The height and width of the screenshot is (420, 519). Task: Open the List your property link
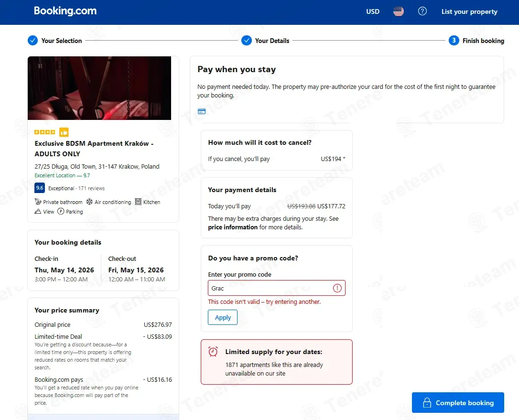click(469, 11)
